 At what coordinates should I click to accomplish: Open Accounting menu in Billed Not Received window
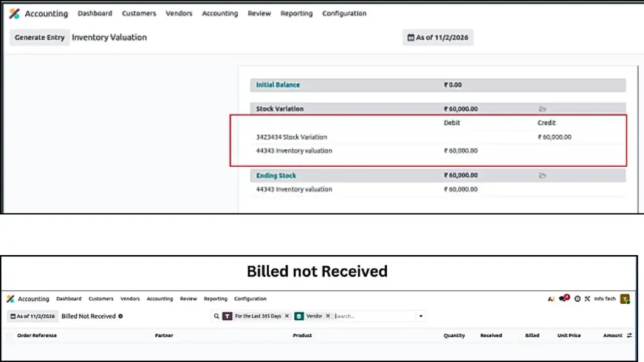160,299
